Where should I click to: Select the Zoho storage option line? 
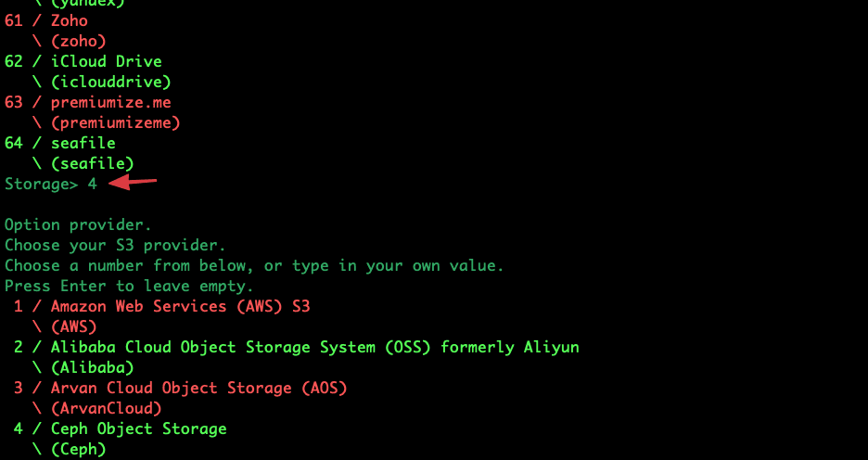[70, 20]
